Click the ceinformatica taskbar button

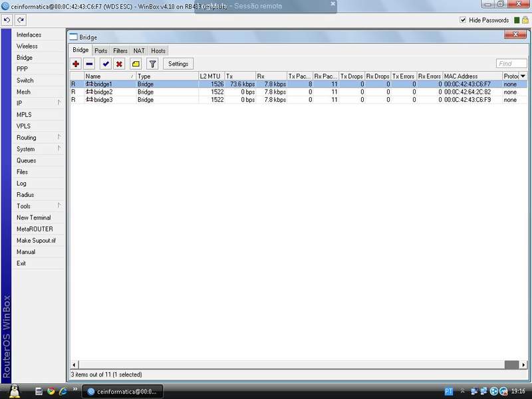pos(122,391)
